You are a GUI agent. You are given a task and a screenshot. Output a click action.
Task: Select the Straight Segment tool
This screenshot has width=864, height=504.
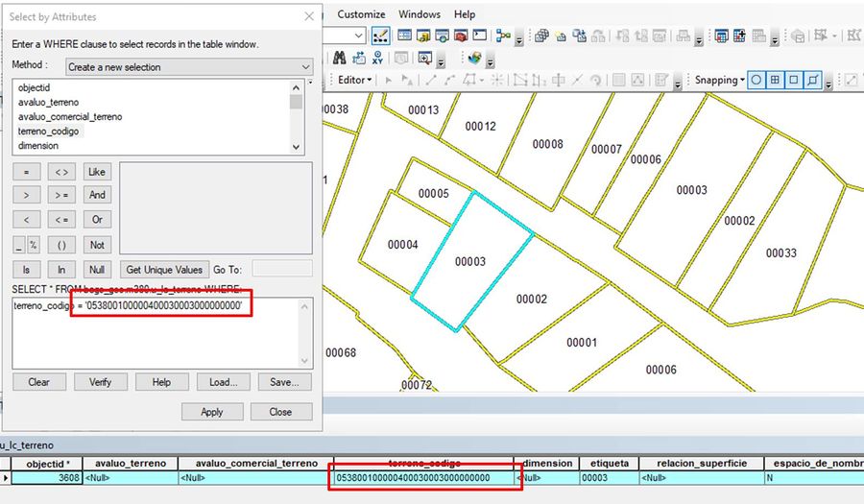point(430,80)
